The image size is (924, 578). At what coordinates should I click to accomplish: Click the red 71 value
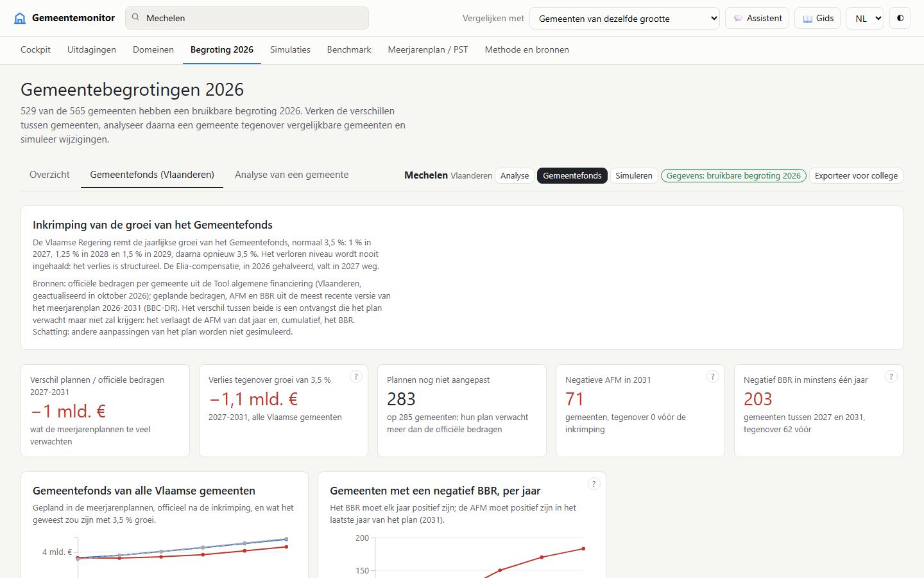(x=574, y=399)
